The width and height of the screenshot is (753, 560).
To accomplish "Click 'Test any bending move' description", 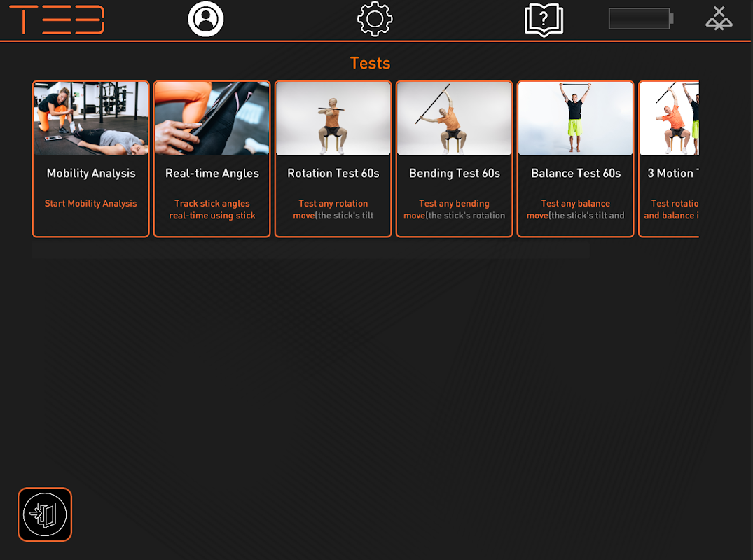I will [x=455, y=210].
